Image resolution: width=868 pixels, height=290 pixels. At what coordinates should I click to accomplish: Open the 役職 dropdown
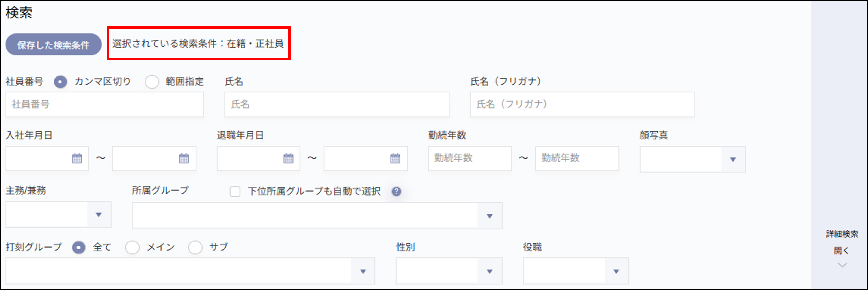(x=616, y=270)
